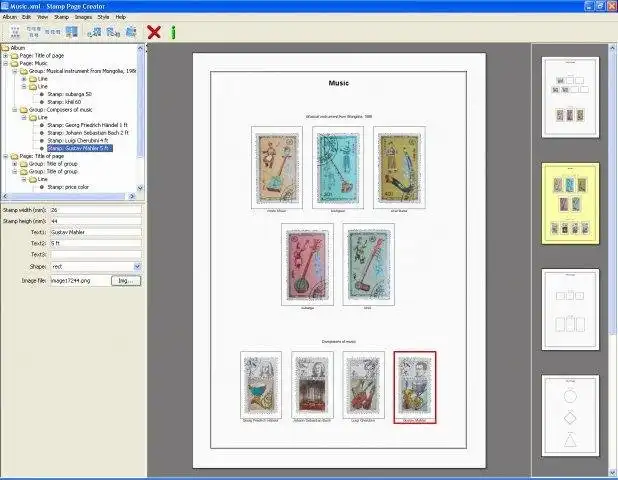Select the yellow highlighted page thumbnail
Image resolution: width=618 pixels, height=480 pixels.
pos(570,204)
